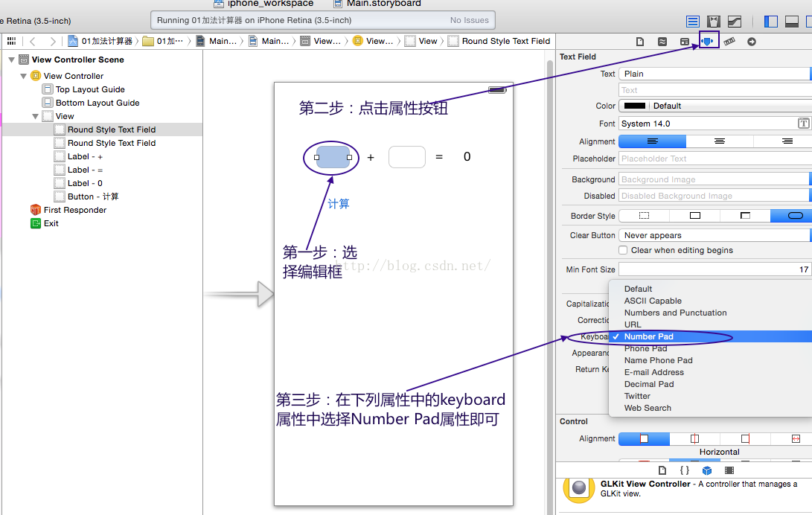Click the font picker T button
This screenshot has height=515, width=812.
coord(803,124)
